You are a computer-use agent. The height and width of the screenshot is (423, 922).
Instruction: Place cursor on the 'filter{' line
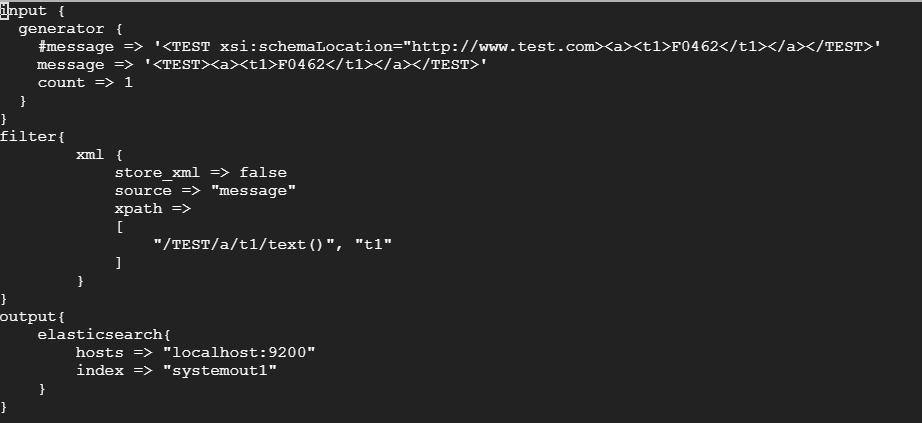click(x=32, y=137)
